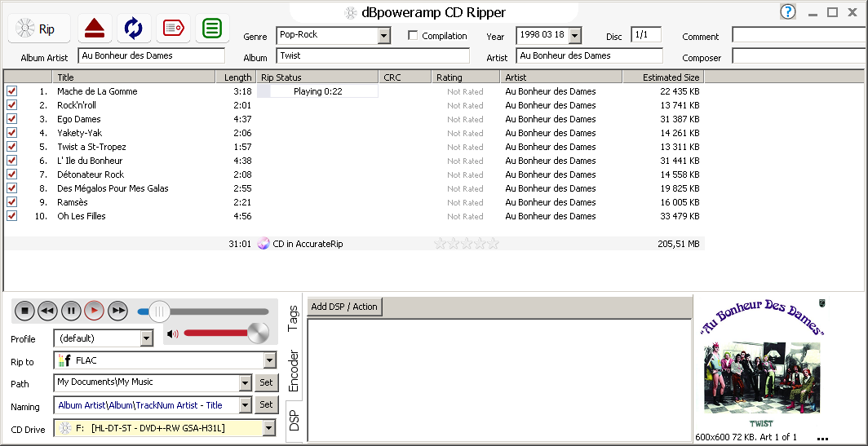Screen dimensions: 868x446
Task: Click the volume slider knob
Action: click(258, 333)
